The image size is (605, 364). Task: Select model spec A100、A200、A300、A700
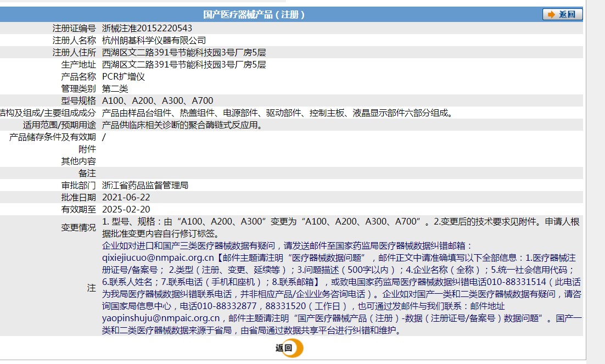158,101
